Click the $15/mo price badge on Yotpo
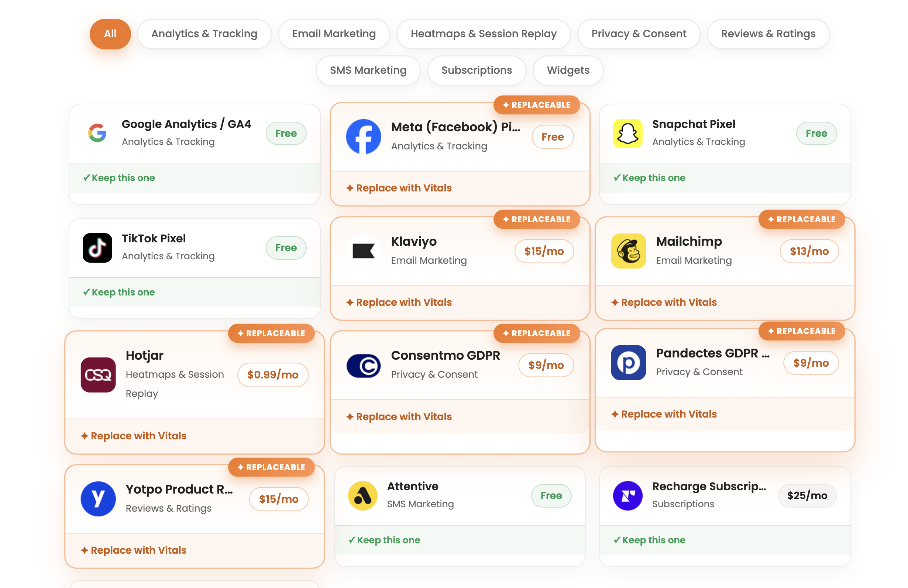908x588 pixels. 279,499
